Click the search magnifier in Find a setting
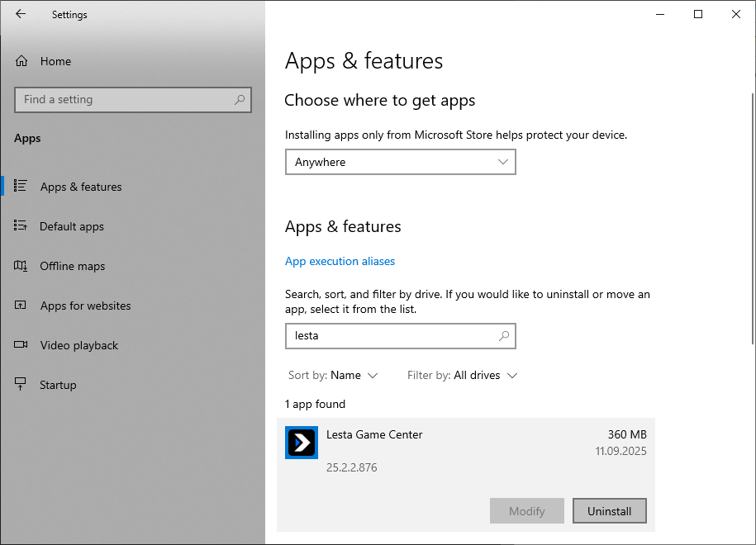 [x=240, y=100]
